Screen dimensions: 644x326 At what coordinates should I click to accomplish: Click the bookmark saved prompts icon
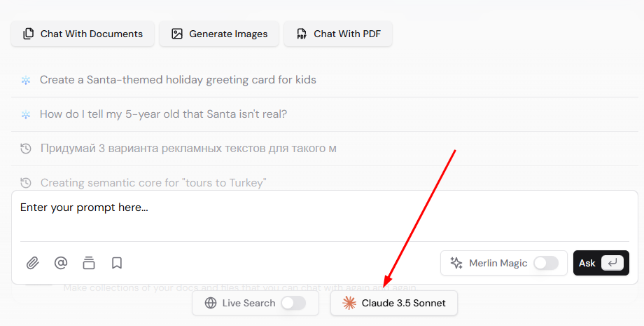(117, 263)
